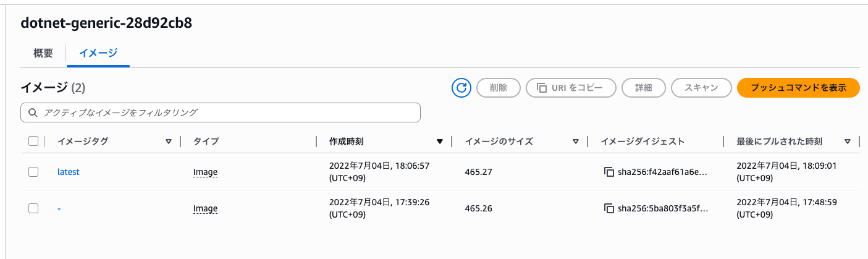Click the search magnifier icon in filter box
868x259 pixels.
click(x=33, y=113)
